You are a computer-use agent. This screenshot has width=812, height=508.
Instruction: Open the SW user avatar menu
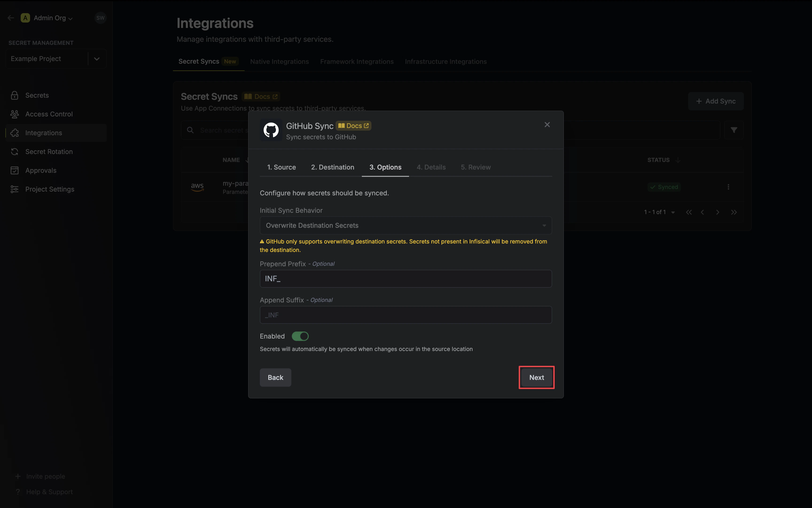pyautogui.click(x=100, y=18)
